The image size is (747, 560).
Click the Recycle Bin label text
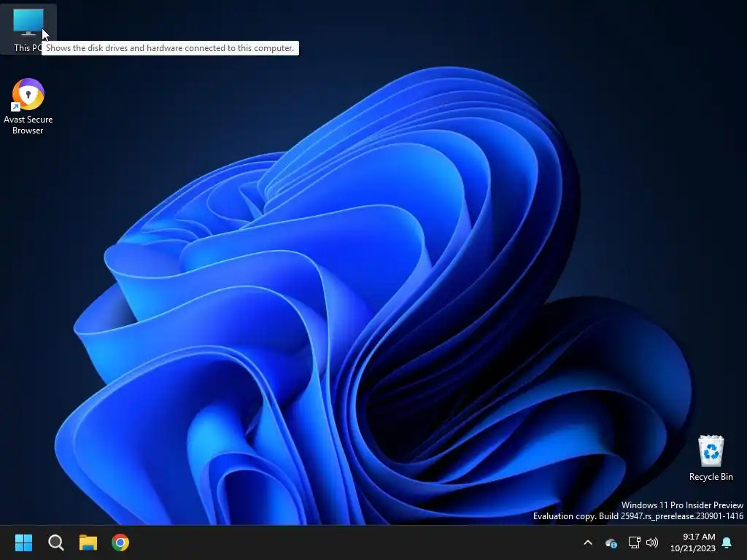tap(711, 477)
